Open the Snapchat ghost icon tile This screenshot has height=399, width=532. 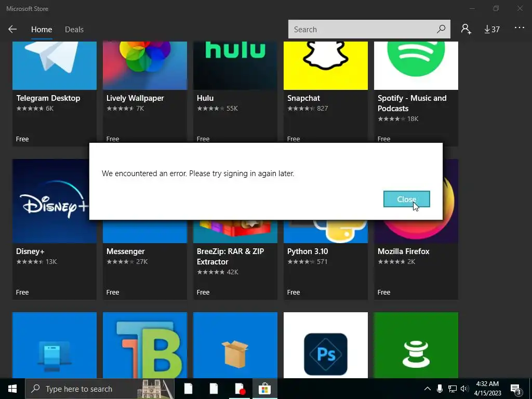pos(326,66)
